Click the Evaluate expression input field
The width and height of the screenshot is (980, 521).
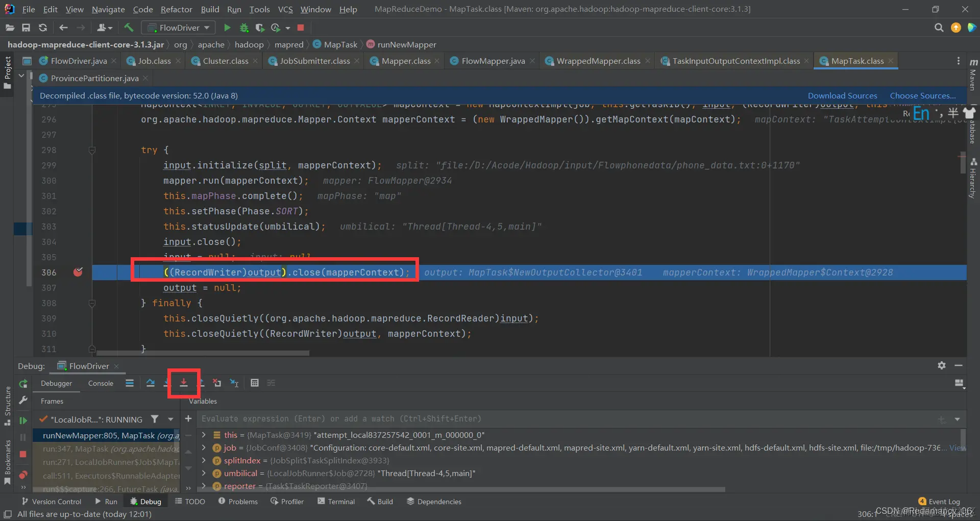point(567,419)
